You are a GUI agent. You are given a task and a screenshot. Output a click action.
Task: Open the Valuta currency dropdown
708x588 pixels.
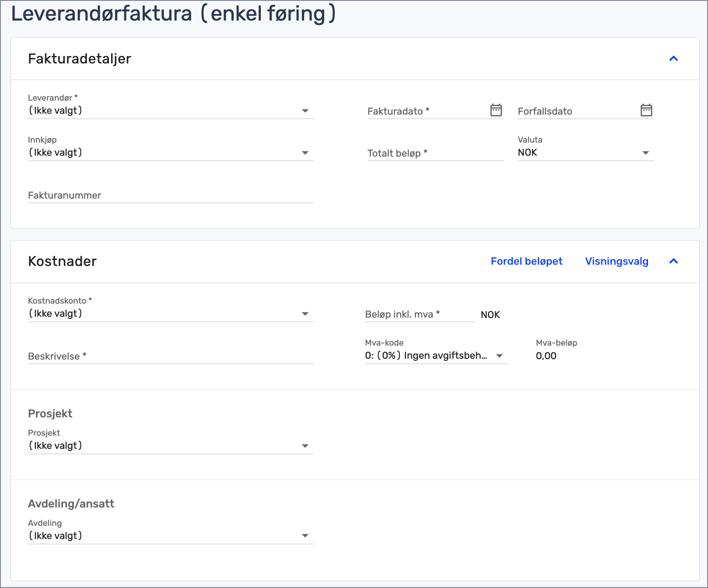585,153
